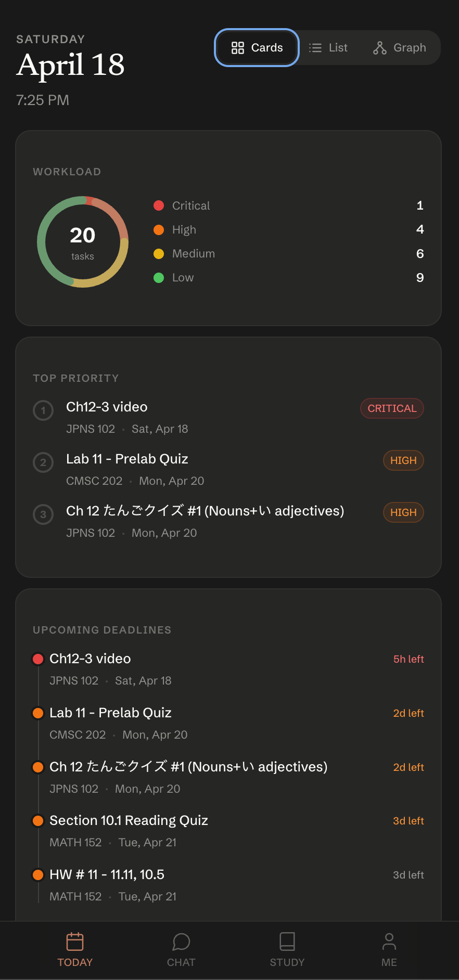This screenshot has width=459, height=980.
Task: Select the Cards grid icon
Action: [238, 48]
